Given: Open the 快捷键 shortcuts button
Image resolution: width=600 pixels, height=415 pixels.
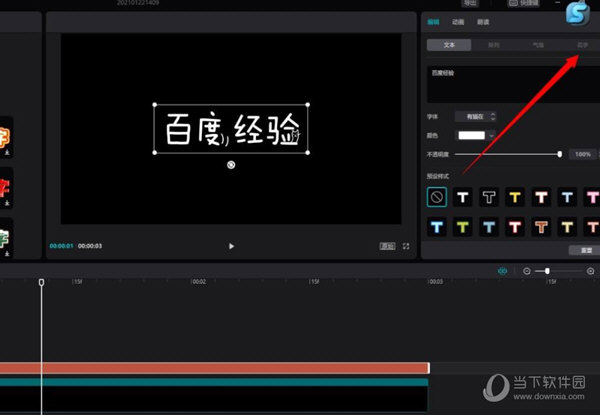Looking at the screenshot, I should [523, 3].
